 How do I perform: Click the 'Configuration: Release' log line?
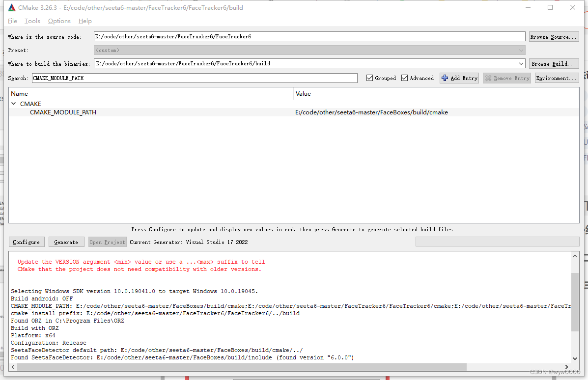pos(48,343)
